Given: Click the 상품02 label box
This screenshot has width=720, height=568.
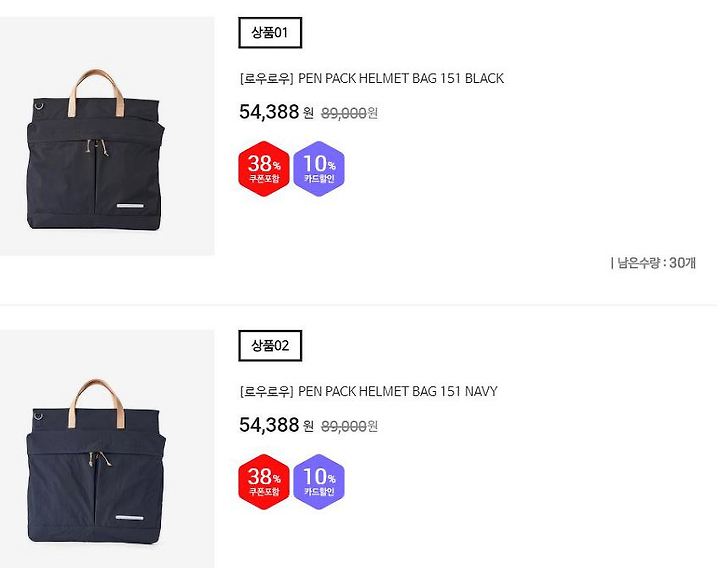Looking at the screenshot, I should pos(270,345).
